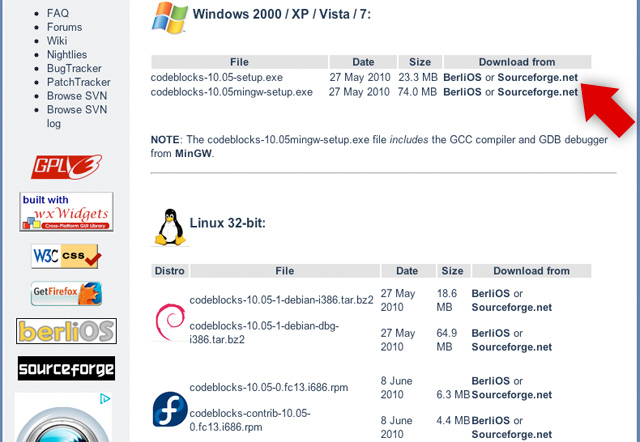
Task: Select the codeblocks-10.05mingw-setup.exe file name
Action: click(231, 92)
